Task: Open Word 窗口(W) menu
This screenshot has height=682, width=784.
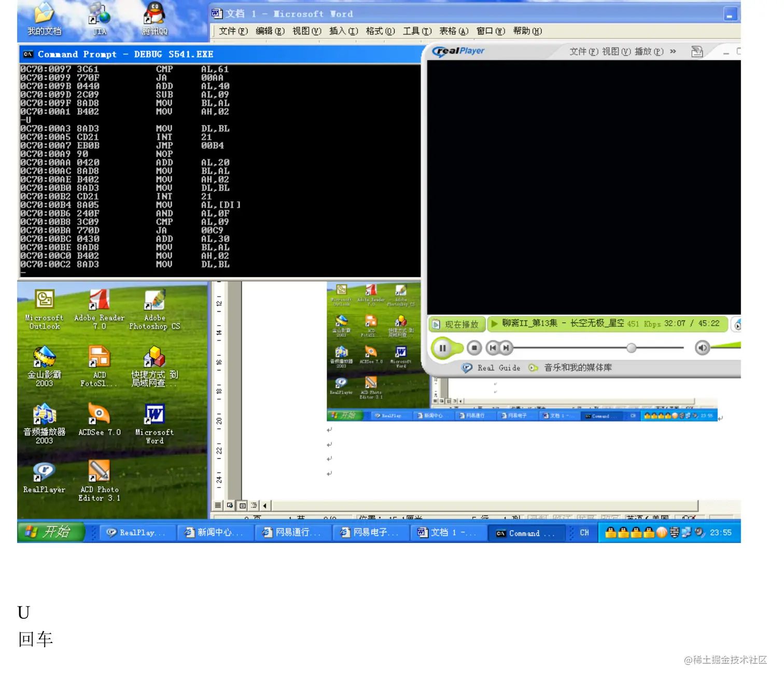Action: 491,31
